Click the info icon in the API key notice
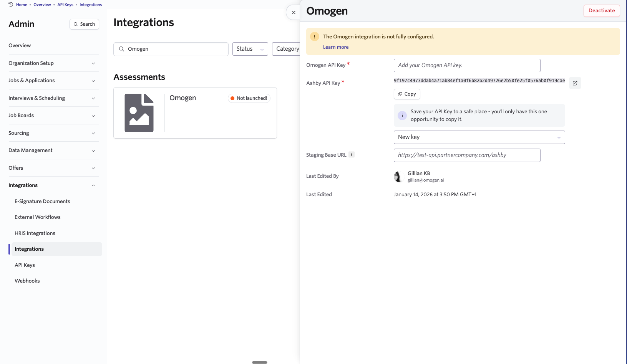 402,115
